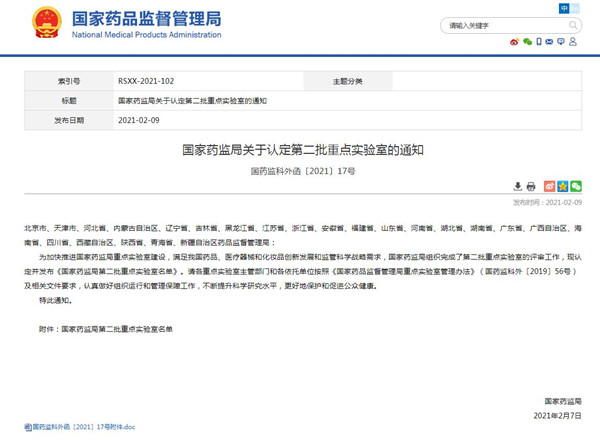Switch language to Chinese (中)
The image size is (600, 448).
point(566,8)
